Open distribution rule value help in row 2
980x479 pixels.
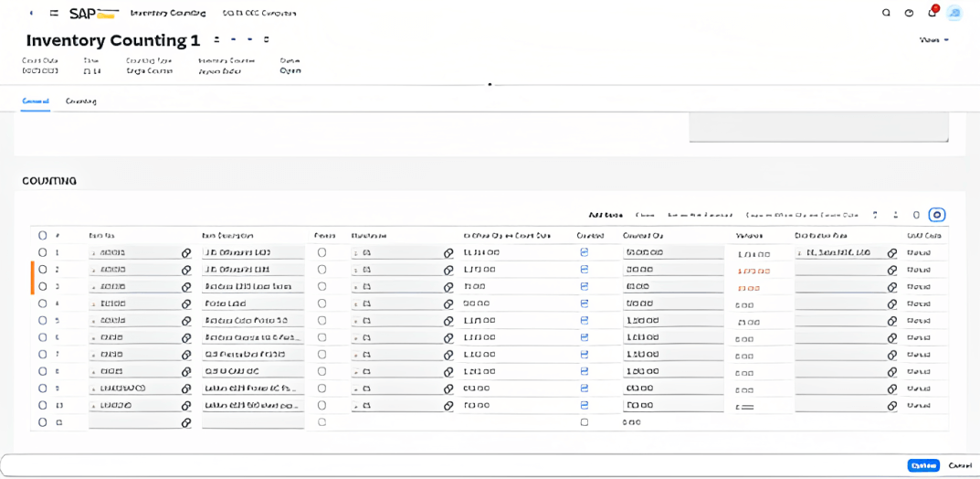tap(892, 270)
